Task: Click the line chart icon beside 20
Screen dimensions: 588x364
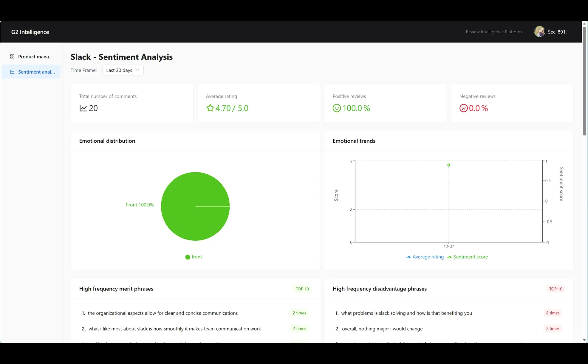Action: (83, 108)
